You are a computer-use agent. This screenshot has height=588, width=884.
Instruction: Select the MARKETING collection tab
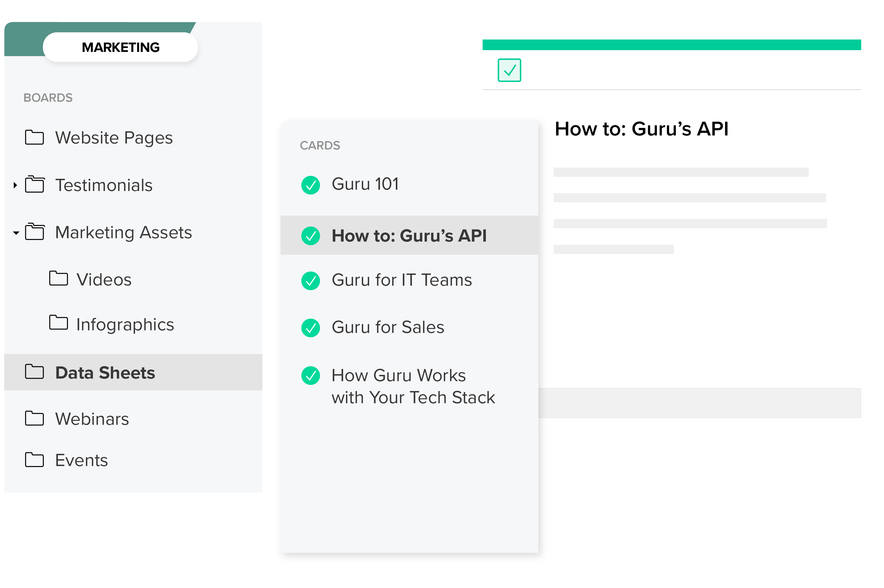pos(120,47)
